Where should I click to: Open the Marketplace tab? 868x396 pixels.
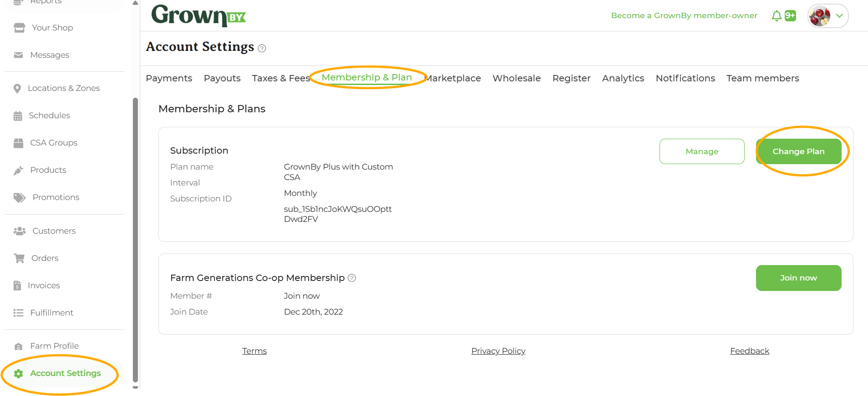point(453,78)
